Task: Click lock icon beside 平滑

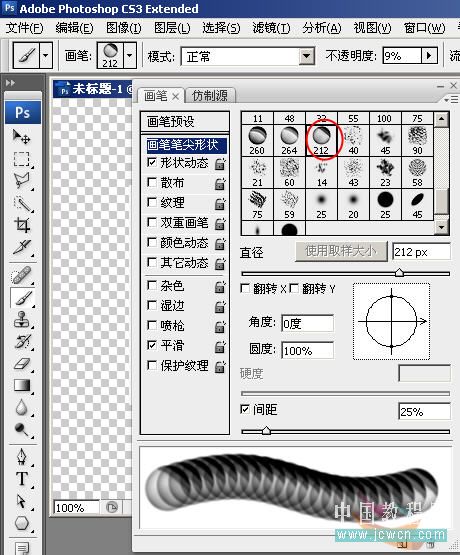Action: tap(220, 347)
